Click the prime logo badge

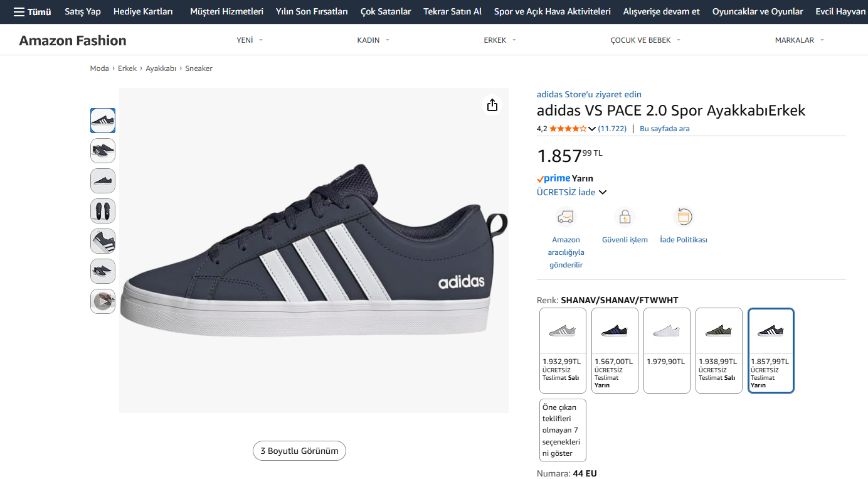554,178
